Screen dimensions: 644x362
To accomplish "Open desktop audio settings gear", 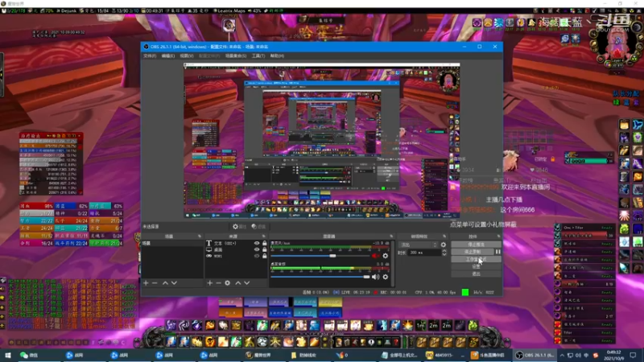I will click(x=386, y=277).
